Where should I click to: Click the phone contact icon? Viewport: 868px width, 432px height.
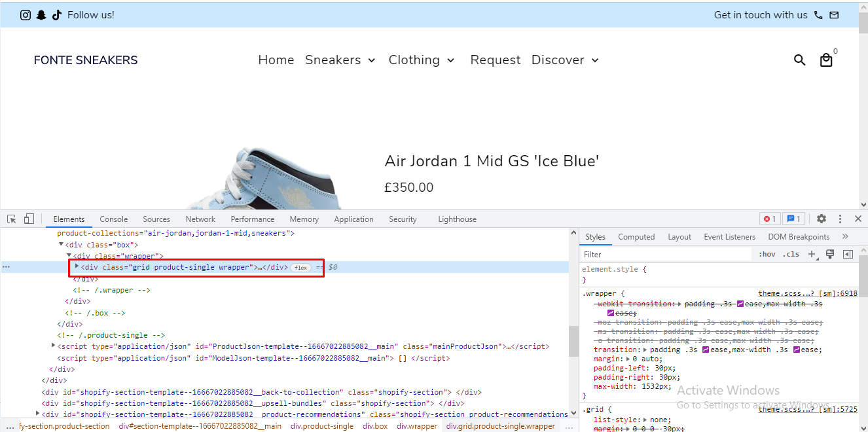click(x=818, y=15)
